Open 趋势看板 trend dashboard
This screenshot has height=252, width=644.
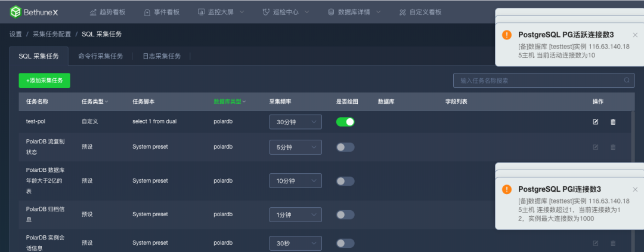(x=107, y=13)
